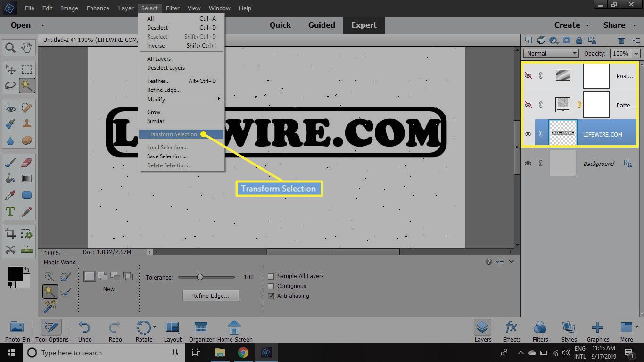Image resolution: width=644 pixels, height=362 pixels.
Task: Select the Straighten tool
Action: [27, 250]
